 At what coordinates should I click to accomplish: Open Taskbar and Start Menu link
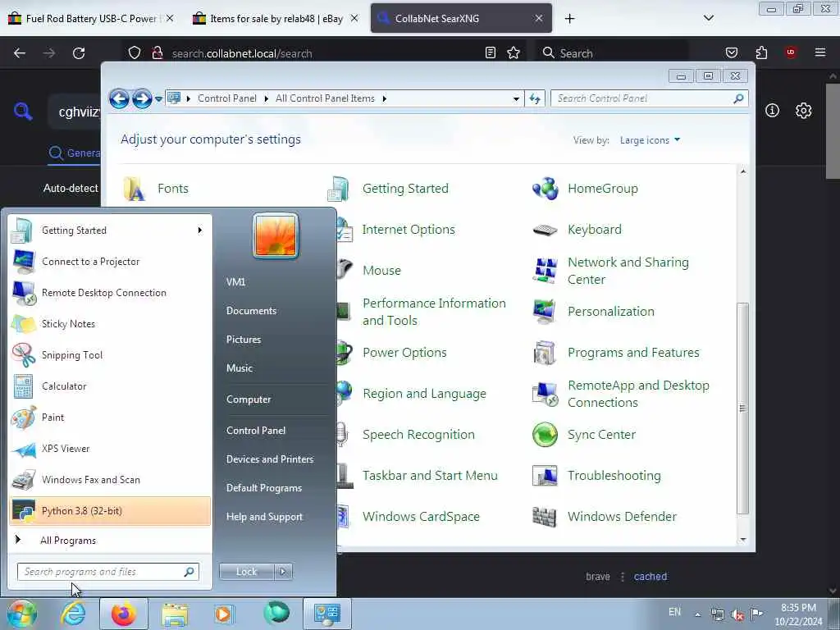tap(430, 476)
